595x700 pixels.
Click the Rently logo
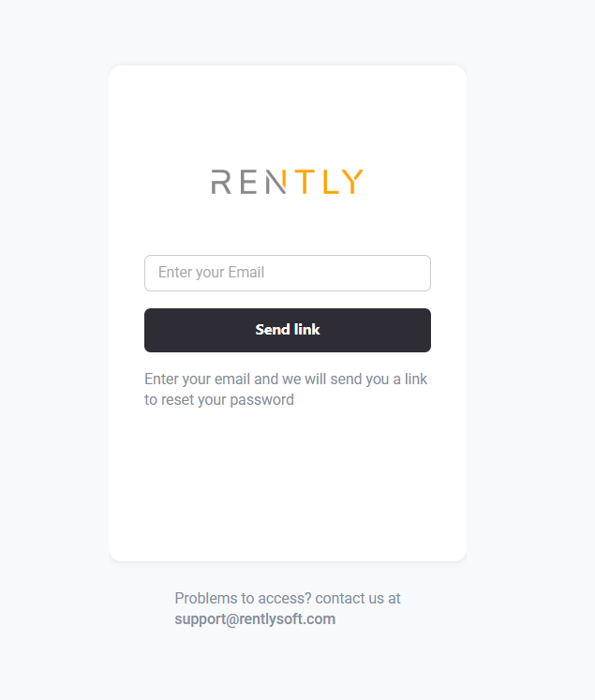(x=288, y=182)
